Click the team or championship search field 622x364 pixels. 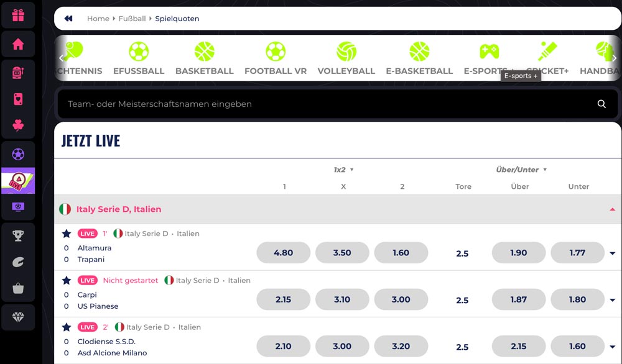(323, 104)
